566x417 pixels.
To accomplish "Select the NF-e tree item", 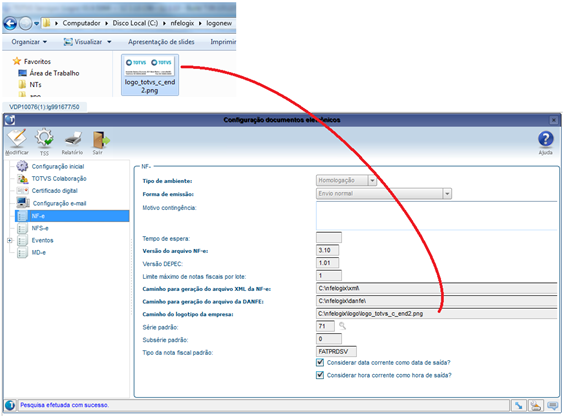I will [x=72, y=216].
